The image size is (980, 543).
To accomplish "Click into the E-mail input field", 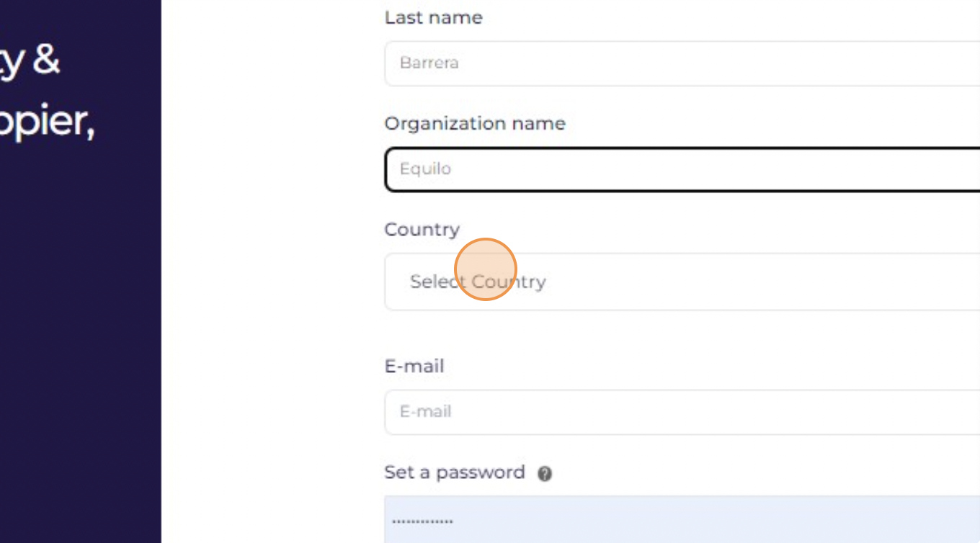I will click(682, 412).
